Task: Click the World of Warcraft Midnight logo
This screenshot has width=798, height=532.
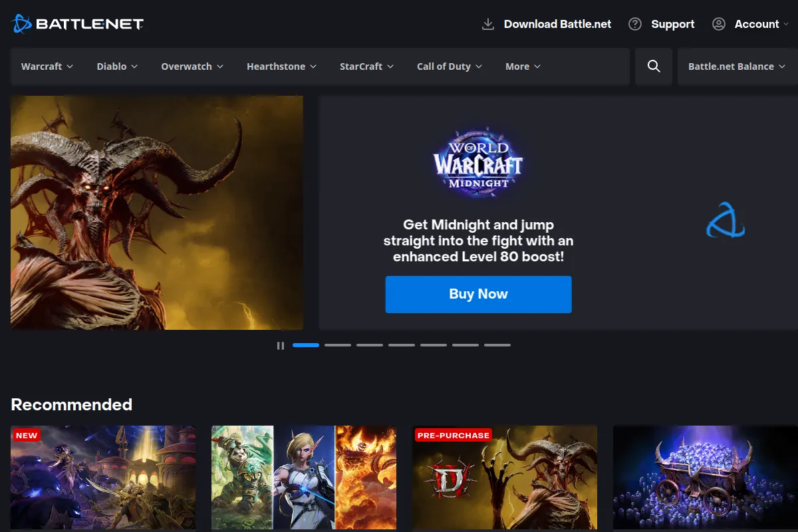Action: (478, 163)
